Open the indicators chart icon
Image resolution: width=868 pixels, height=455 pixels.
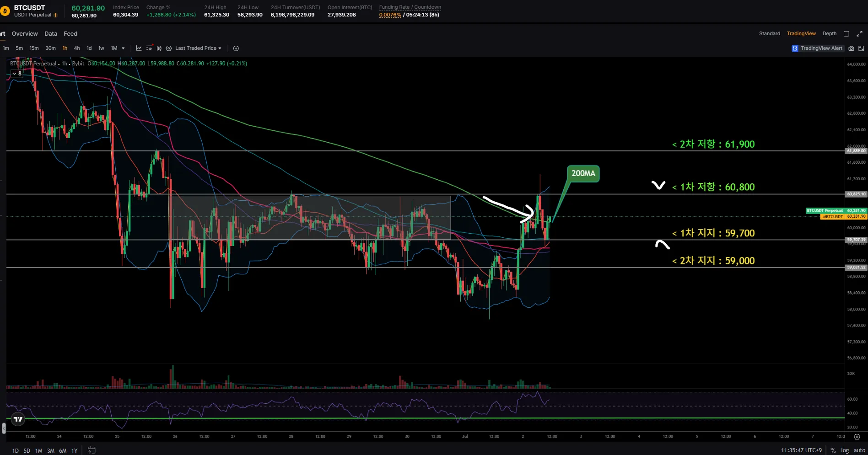[x=139, y=48]
